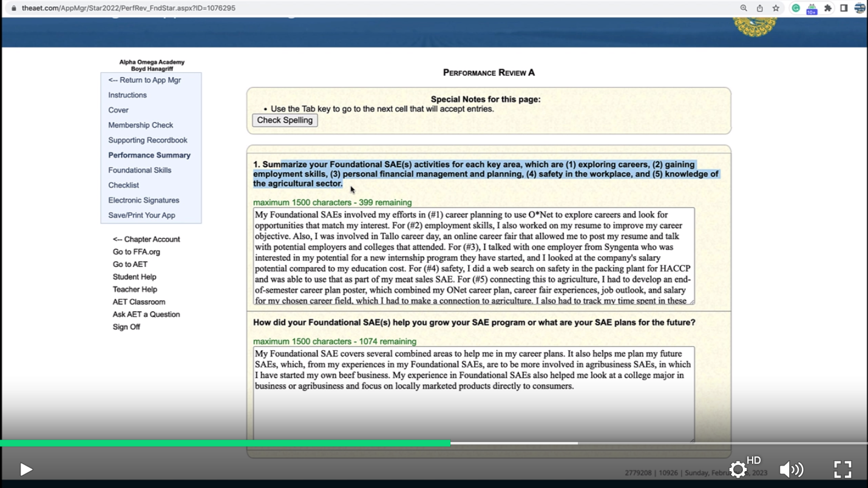
Task: Click into the SAE future plans text box
Action: [x=474, y=395]
